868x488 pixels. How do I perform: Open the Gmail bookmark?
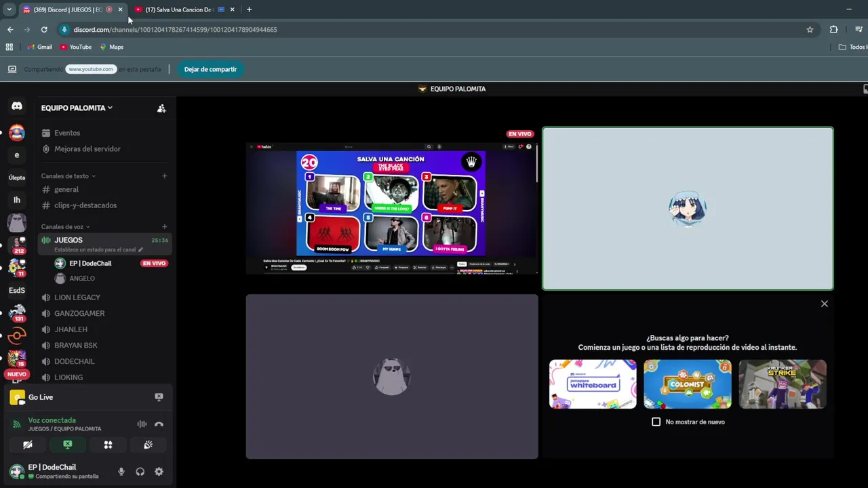tap(39, 47)
